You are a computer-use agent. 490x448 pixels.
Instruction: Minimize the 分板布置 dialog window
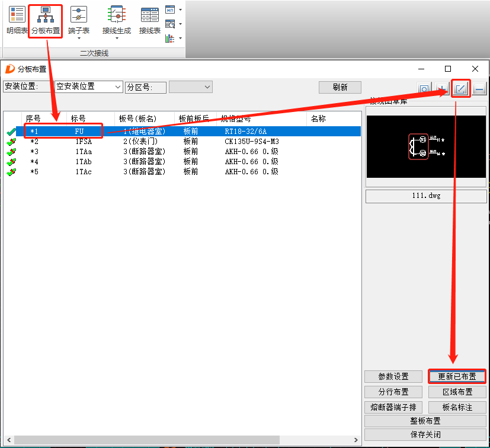coord(421,69)
